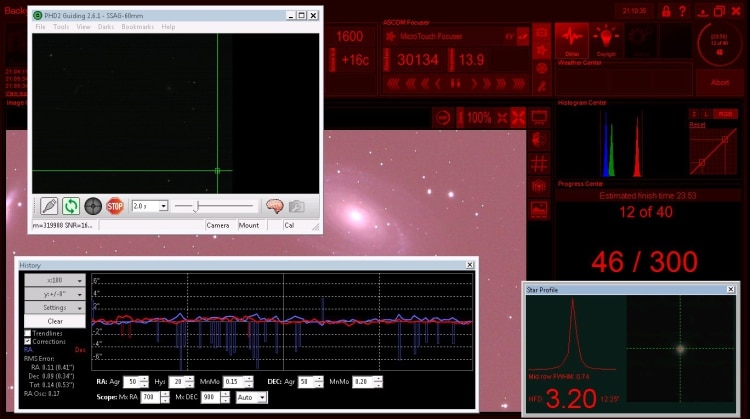The width and height of the screenshot is (750, 419).
Task: Click the round icon below the star icon
Action: tap(542, 68)
